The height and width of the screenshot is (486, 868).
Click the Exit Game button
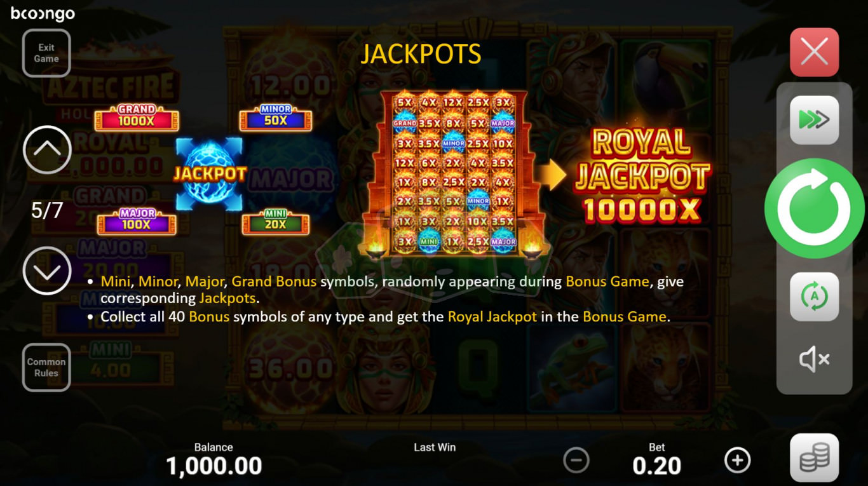(x=46, y=53)
